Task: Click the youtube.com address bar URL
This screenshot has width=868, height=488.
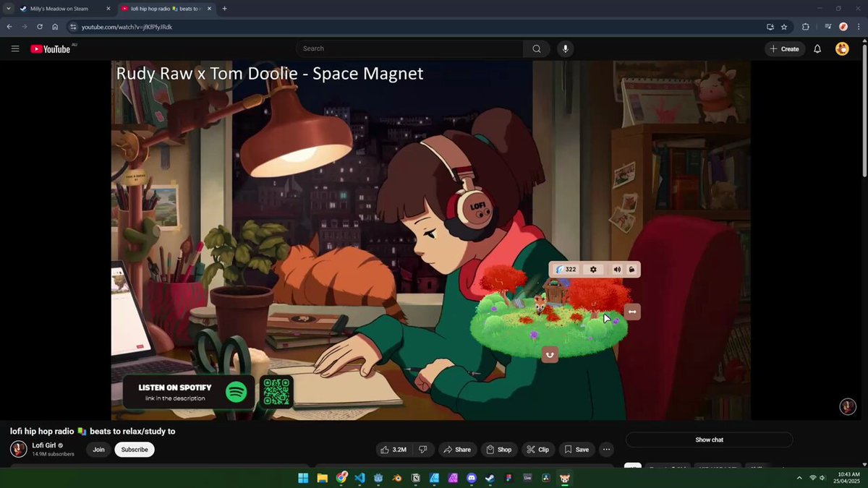Action: click(127, 27)
